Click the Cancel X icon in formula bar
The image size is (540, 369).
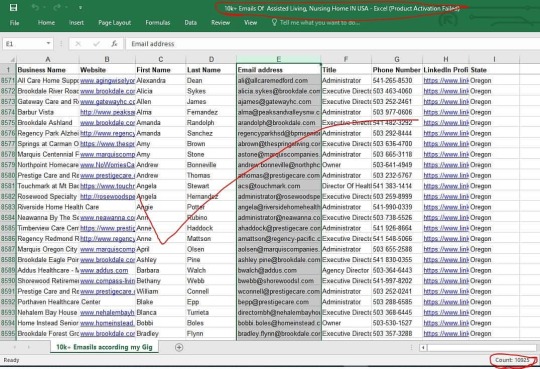[x=78, y=44]
